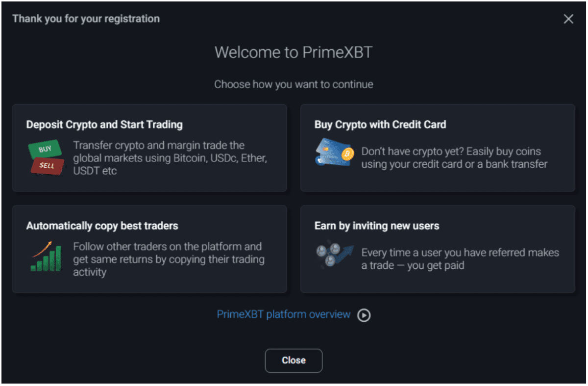This screenshot has width=588, height=386.
Task: Close the welcome dialog with X icon
Action: click(568, 19)
